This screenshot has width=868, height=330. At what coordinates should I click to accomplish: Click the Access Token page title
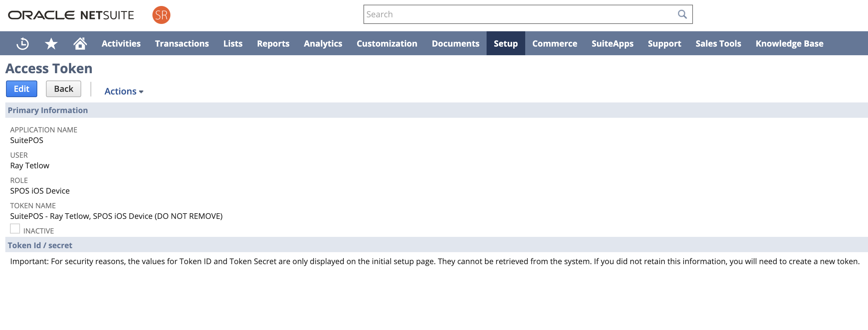pos(49,68)
